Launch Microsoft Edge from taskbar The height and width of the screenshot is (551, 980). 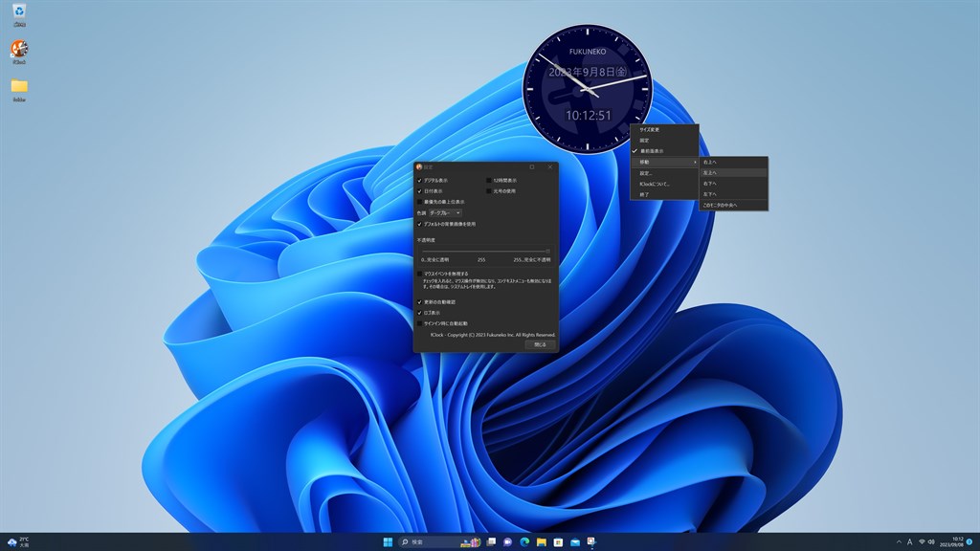[524, 541]
